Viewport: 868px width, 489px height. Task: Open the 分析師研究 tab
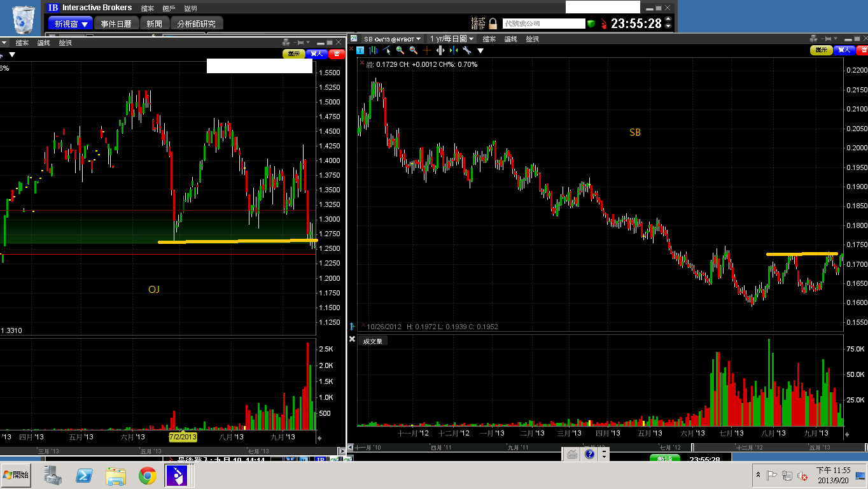[196, 24]
